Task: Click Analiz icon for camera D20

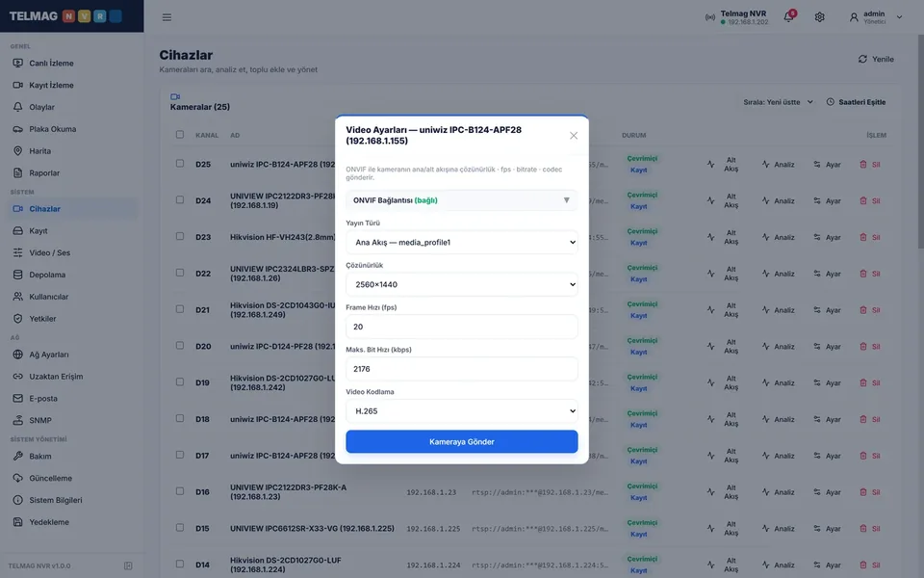Action: pos(765,346)
